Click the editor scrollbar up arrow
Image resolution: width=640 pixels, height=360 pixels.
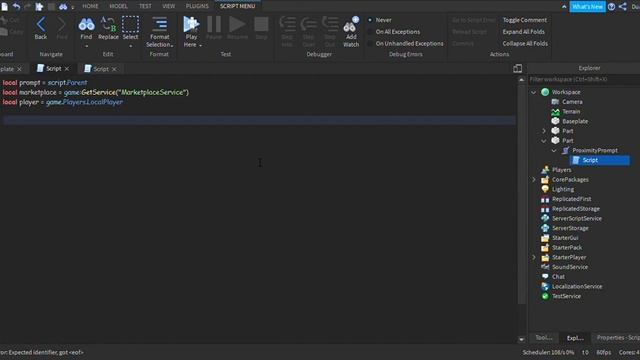pos(521,80)
